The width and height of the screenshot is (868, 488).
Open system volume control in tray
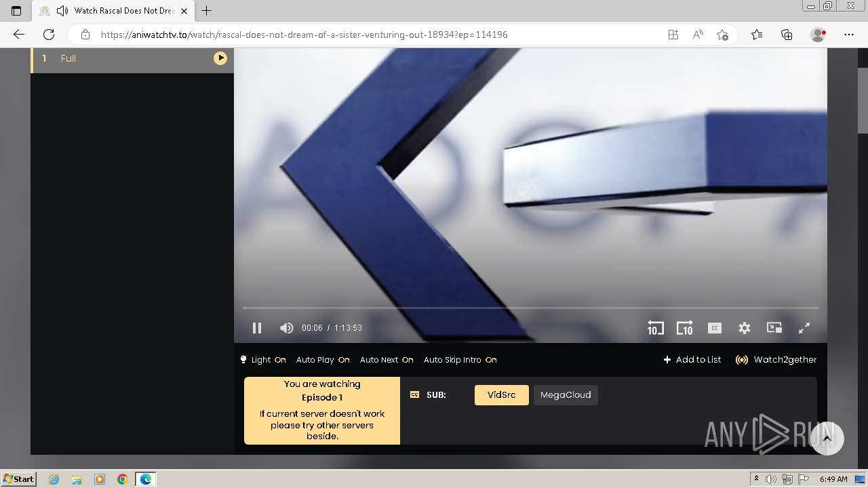tap(771, 479)
